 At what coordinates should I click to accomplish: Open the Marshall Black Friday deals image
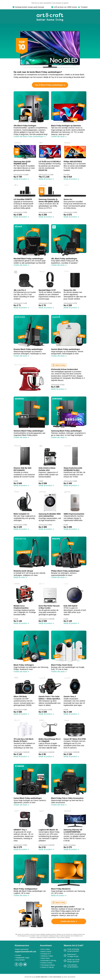31,239
